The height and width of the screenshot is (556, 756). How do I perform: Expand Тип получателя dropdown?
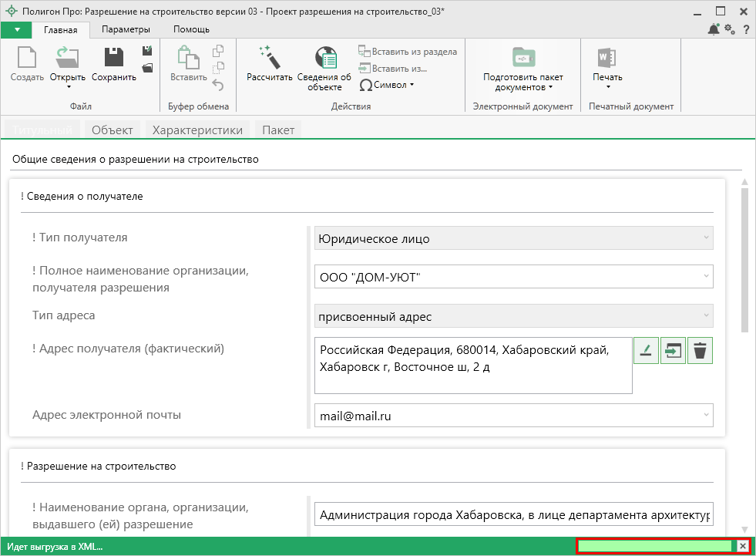click(x=705, y=238)
